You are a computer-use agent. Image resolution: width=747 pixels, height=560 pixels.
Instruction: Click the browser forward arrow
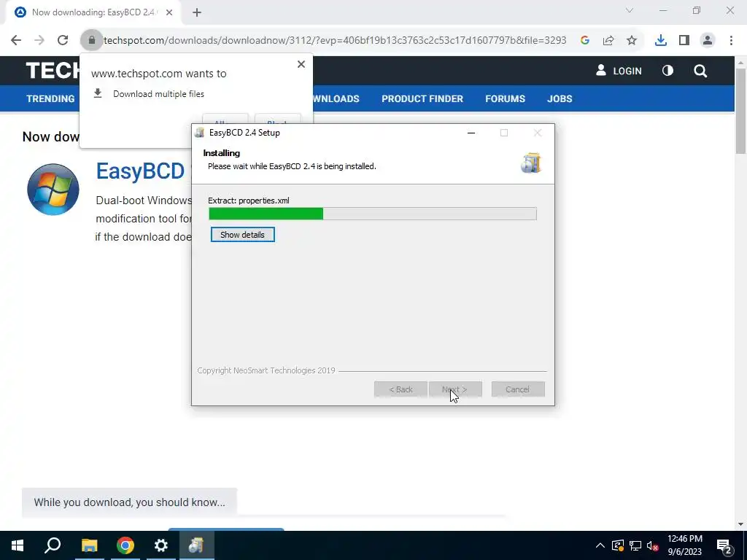[x=39, y=41]
